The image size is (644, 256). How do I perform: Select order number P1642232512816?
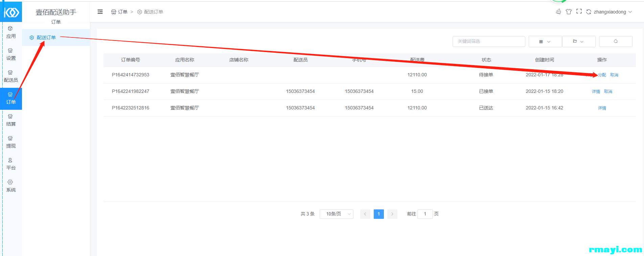click(131, 108)
